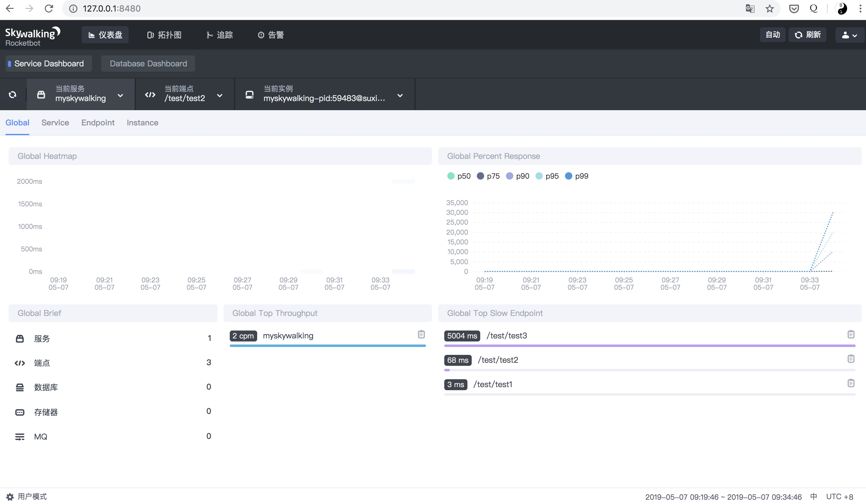The width and height of the screenshot is (866, 504).
Task: Open the Topology (拓扑图) menu item
Action: (164, 35)
